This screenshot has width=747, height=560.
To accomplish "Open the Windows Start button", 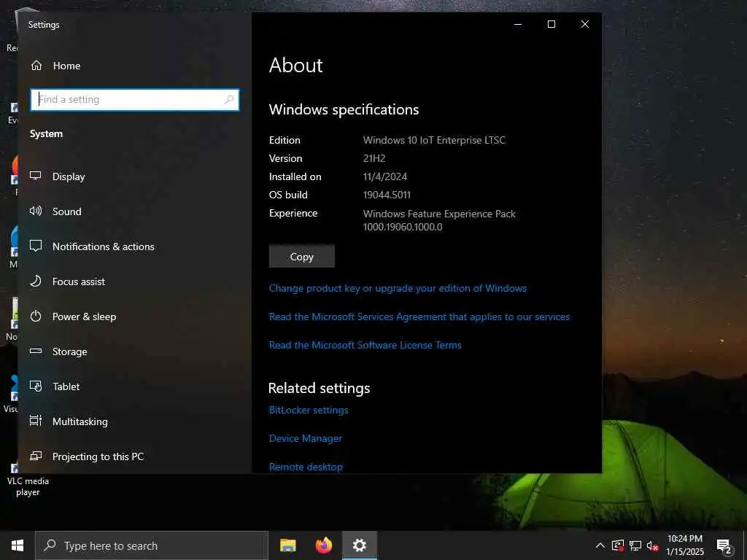I will [18, 545].
